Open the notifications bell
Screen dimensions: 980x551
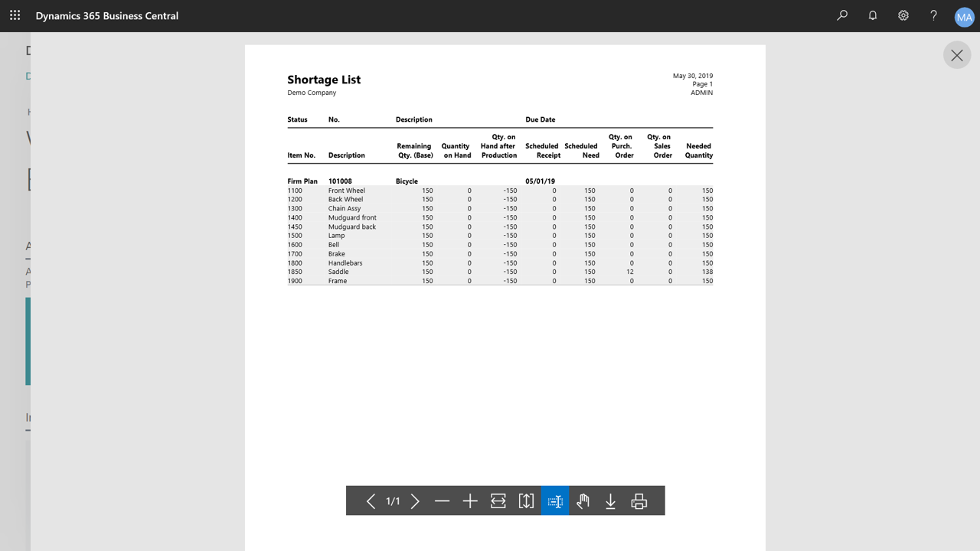point(873,15)
